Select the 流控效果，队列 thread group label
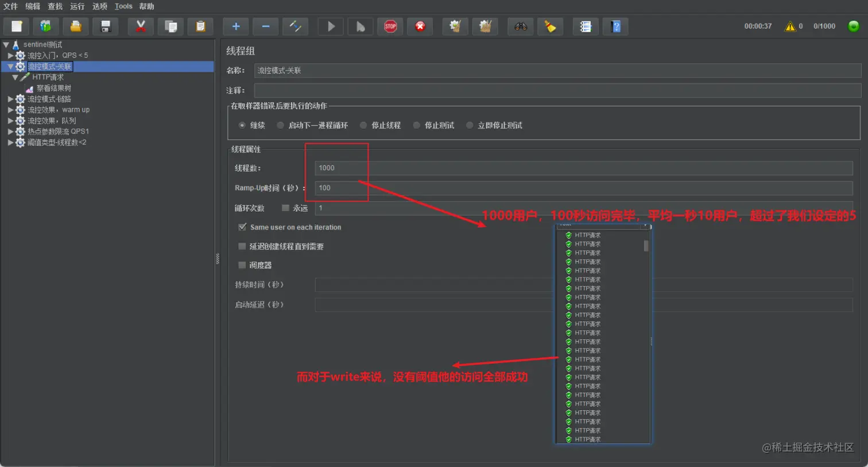Image resolution: width=868 pixels, height=467 pixels. 52,120
